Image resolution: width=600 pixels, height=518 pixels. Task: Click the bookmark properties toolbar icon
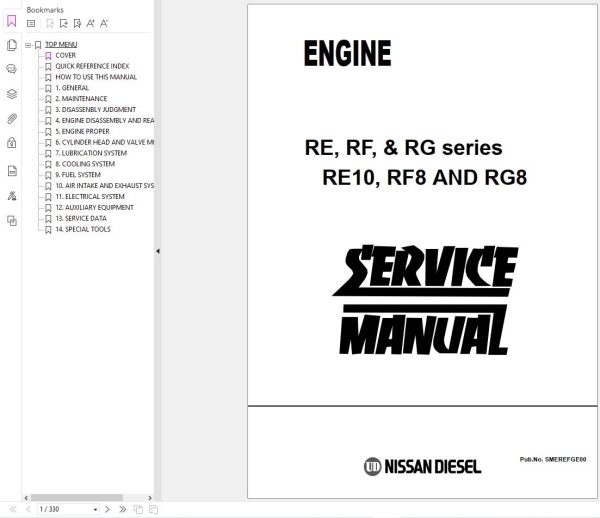(x=77, y=24)
